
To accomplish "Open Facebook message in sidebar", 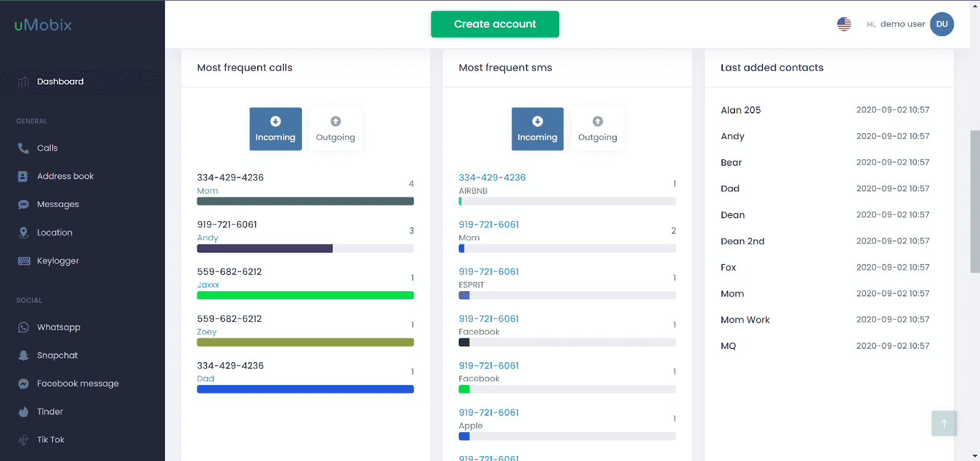I will click(x=78, y=384).
